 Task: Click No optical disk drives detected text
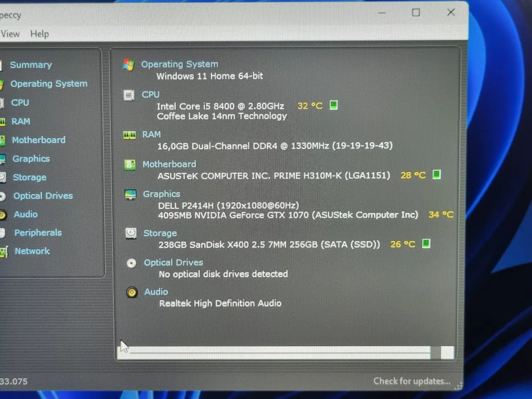tap(223, 274)
